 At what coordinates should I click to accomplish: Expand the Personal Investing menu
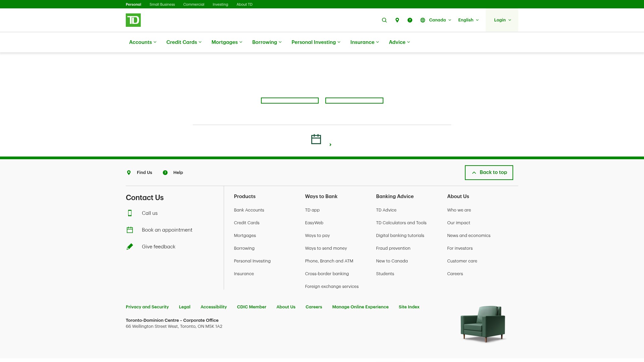(316, 42)
